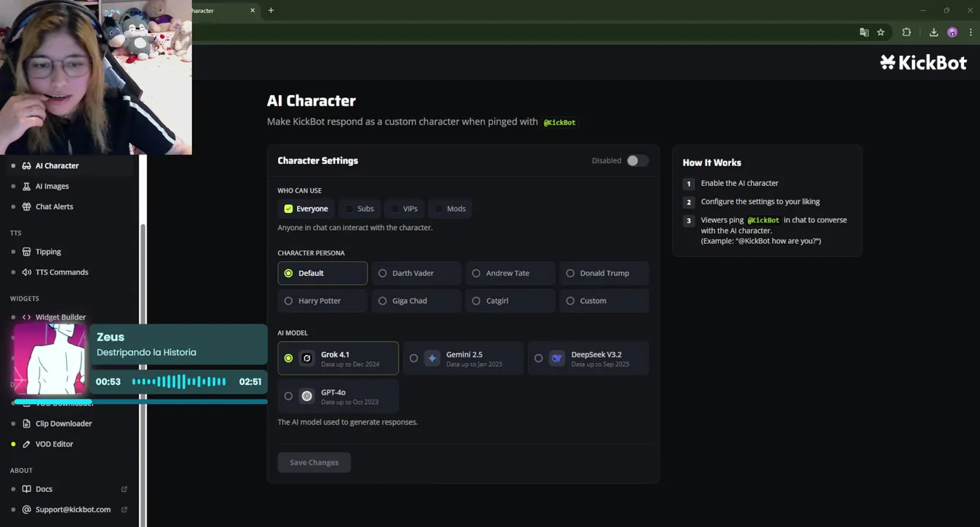The height and width of the screenshot is (527, 980).
Task: Toggle the Character Settings Disabled switch
Action: coord(637,160)
